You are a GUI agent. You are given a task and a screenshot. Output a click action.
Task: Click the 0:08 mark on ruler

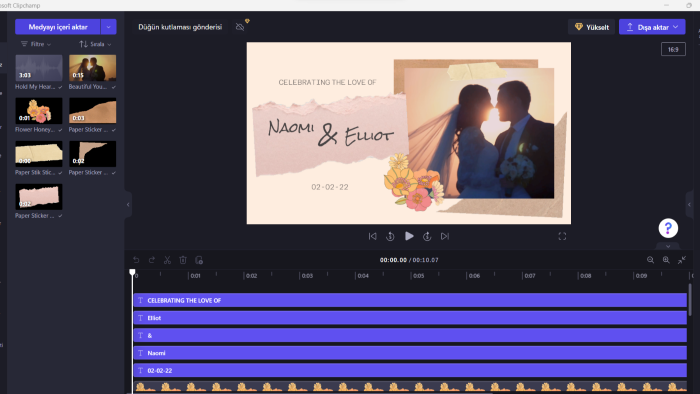(x=585, y=276)
